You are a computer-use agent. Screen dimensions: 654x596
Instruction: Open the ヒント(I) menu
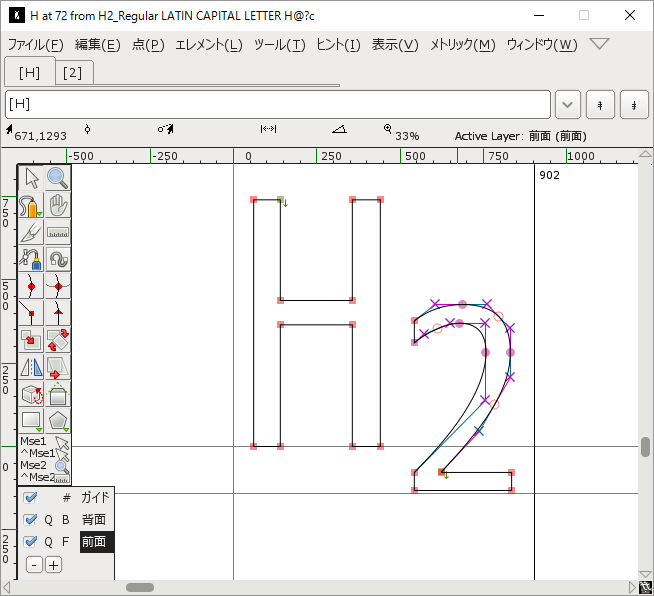(338, 44)
